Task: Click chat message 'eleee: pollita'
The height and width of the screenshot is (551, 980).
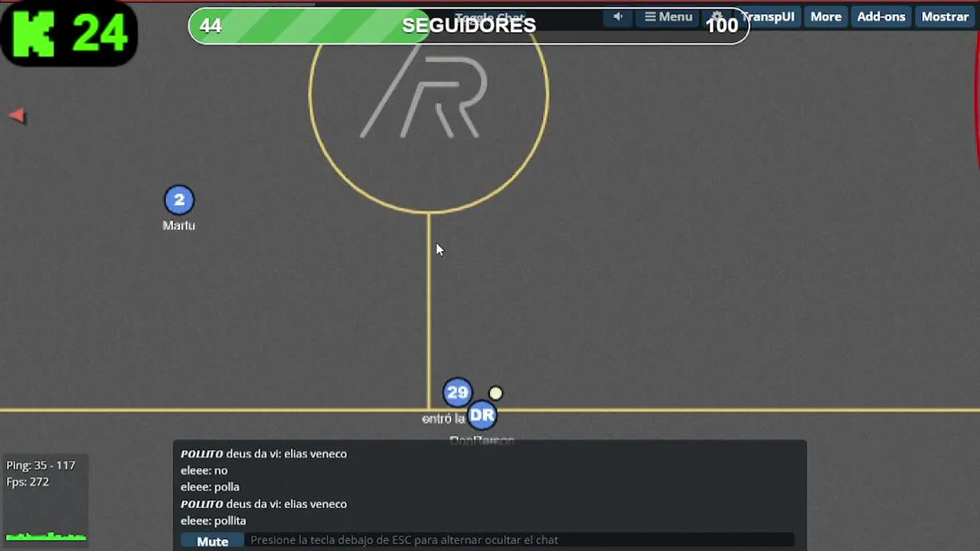Action: pyautogui.click(x=214, y=520)
